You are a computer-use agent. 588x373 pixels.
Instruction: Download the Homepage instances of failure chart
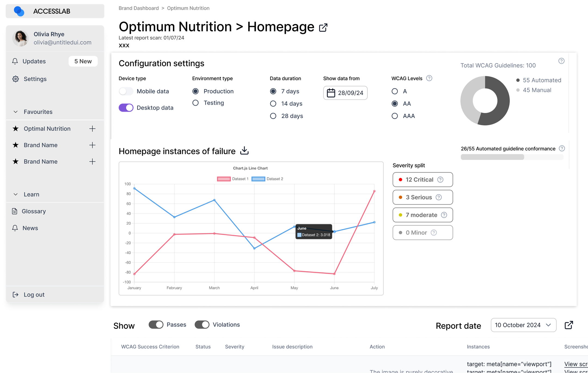(x=244, y=151)
